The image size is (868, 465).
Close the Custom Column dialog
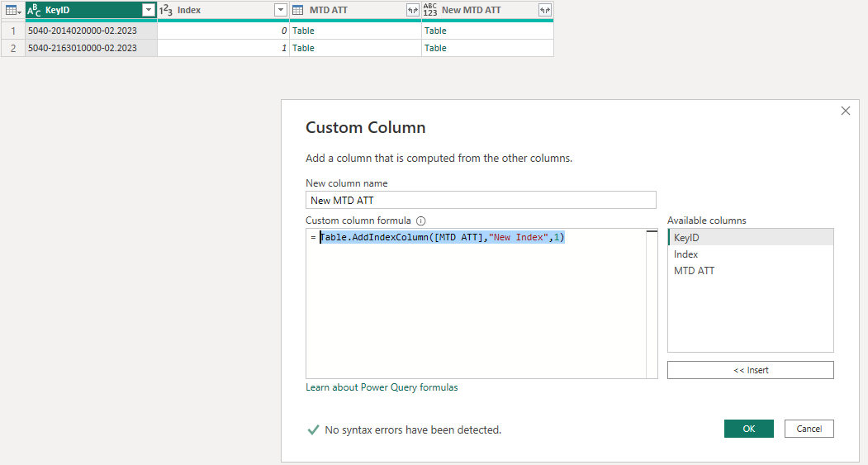pos(846,111)
